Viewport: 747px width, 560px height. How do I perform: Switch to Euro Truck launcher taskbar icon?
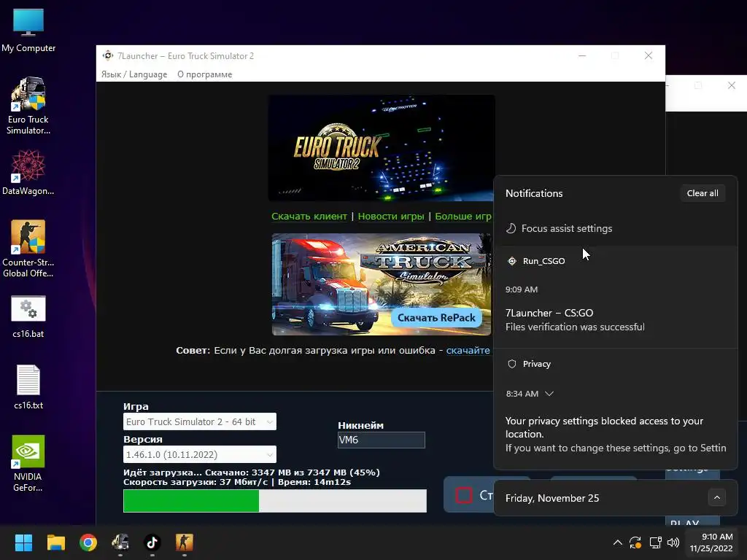point(120,542)
